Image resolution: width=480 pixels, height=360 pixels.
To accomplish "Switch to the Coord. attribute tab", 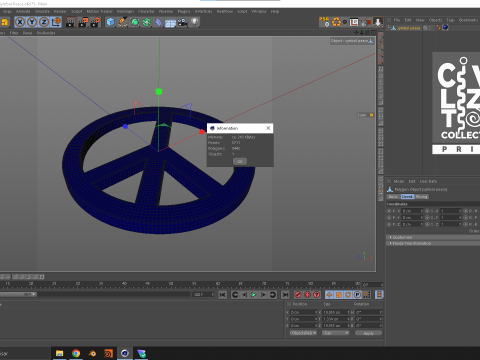I will pos(407,197).
